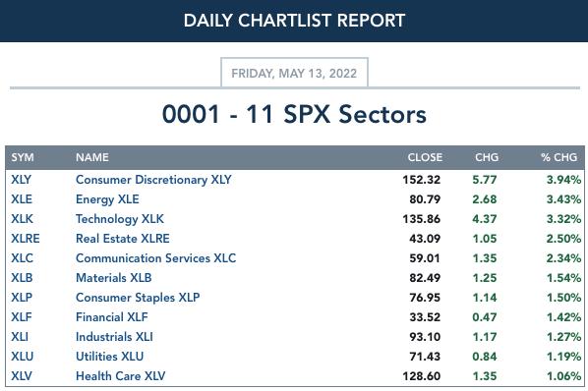This screenshot has width=588, height=391.
Task: Select the XLP symbol link
Action: [x=22, y=298]
